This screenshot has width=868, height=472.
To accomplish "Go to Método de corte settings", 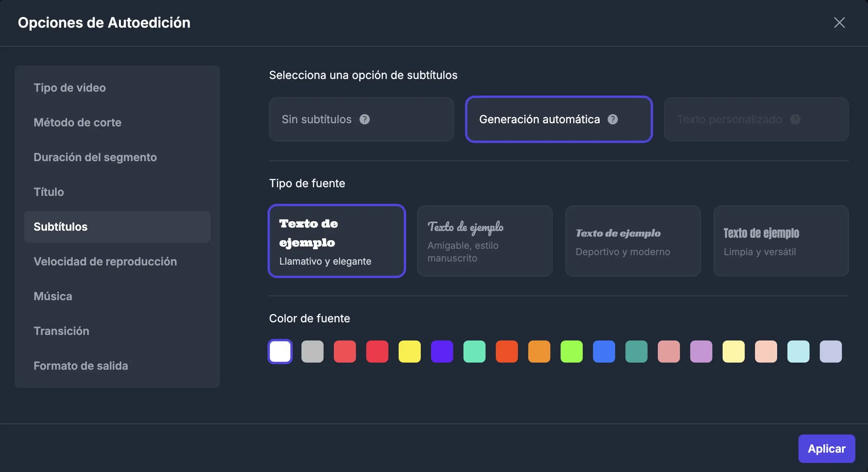I will 77,122.
